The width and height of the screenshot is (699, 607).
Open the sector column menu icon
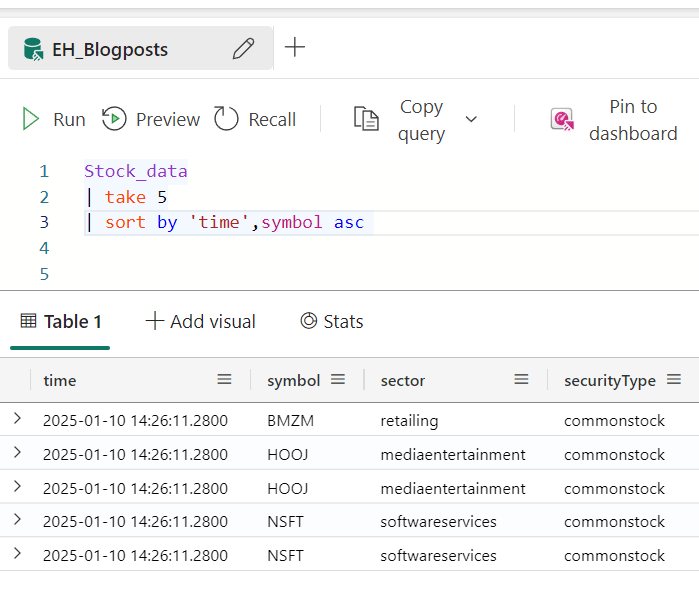521,380
